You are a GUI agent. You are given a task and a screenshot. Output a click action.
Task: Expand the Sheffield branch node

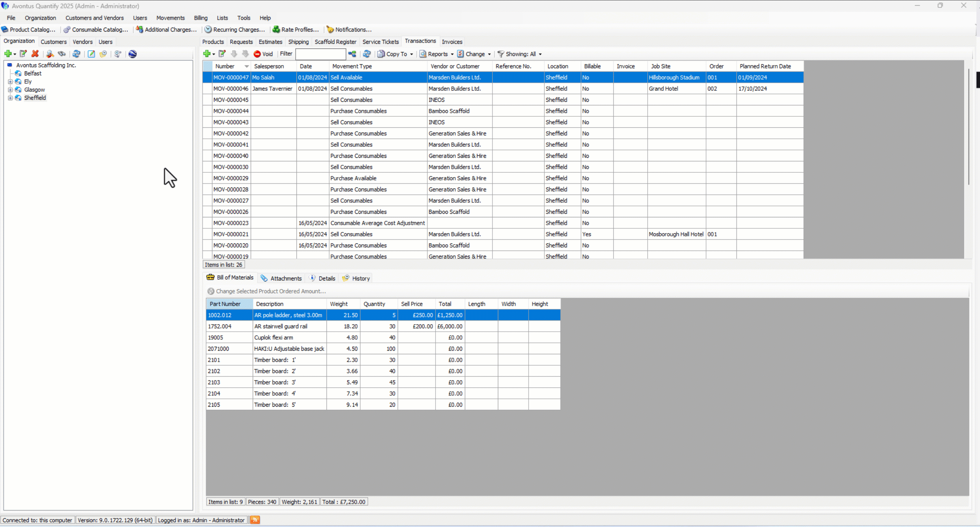point(10,98)
